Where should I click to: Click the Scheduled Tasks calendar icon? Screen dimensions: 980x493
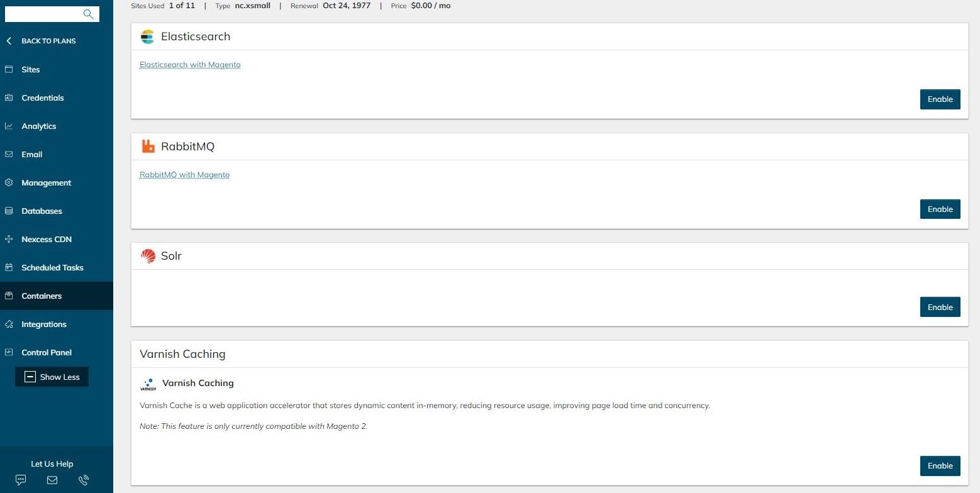[9, 267]
